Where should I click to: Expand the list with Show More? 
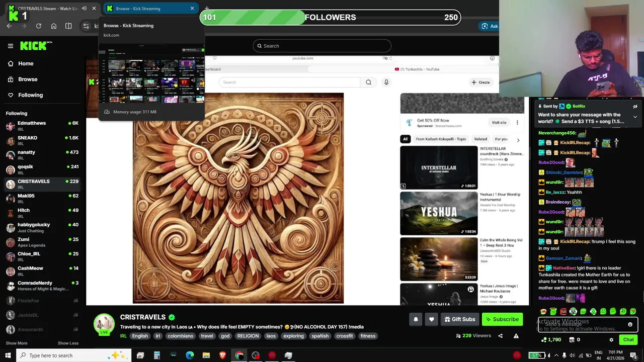[x=17, y=343]
